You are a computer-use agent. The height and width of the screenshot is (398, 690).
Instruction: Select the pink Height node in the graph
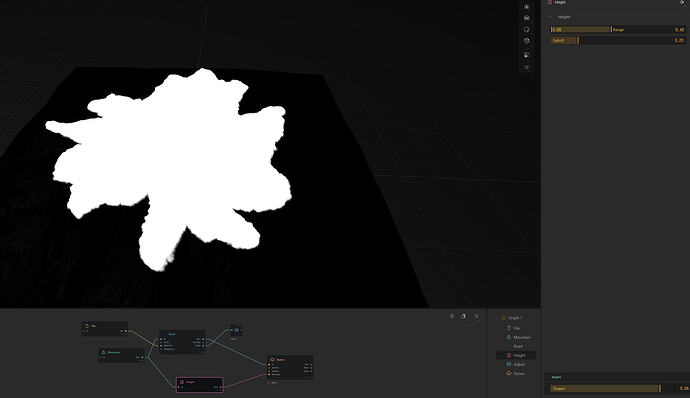pos(200,384)
